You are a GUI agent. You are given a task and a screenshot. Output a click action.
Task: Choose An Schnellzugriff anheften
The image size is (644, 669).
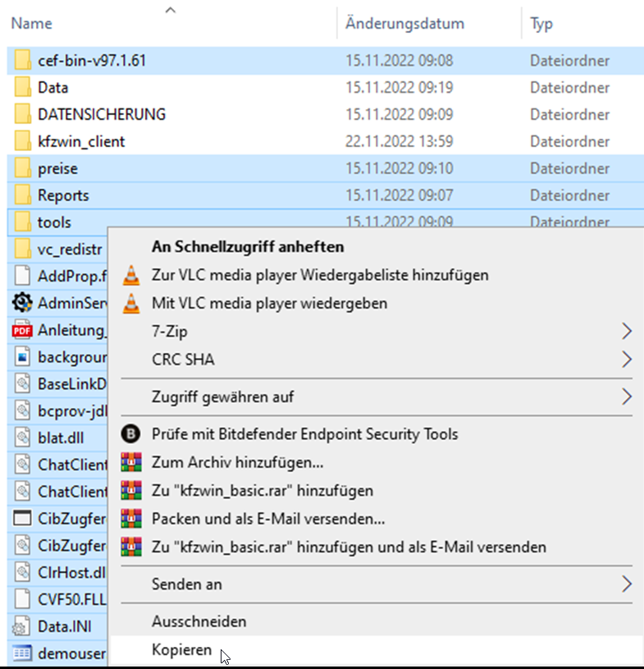248,246
